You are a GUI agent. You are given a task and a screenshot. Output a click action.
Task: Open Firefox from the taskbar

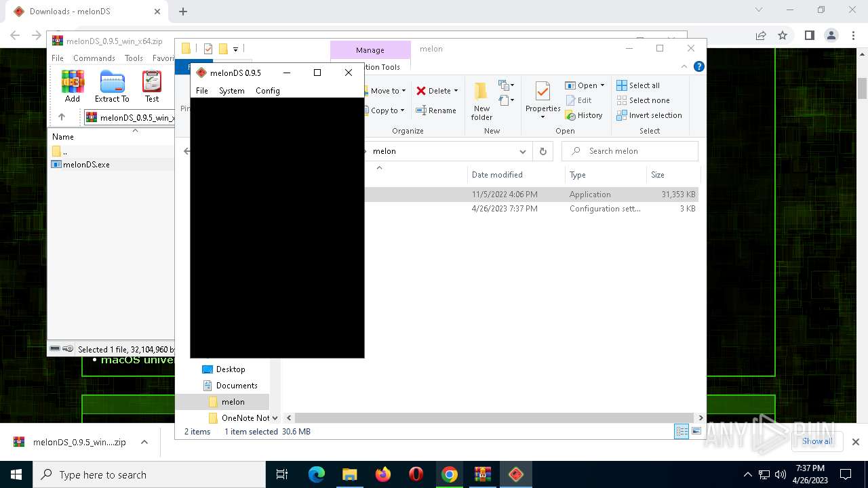pos(383,474)
